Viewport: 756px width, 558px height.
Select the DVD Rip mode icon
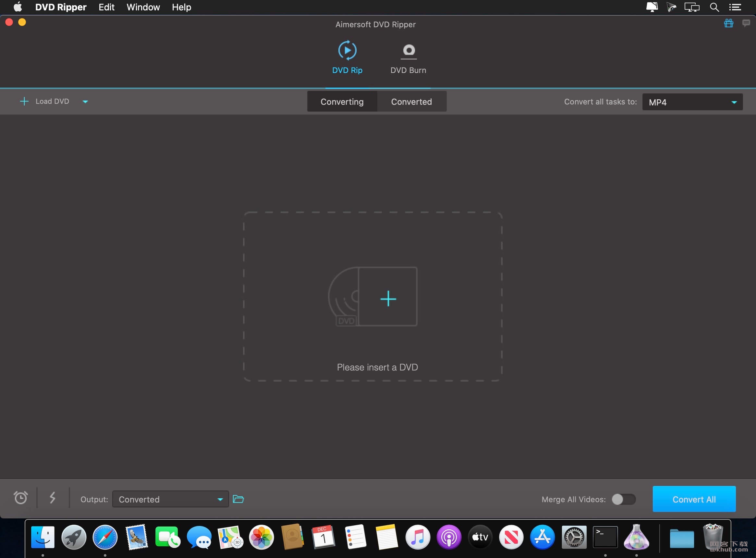click(347, 50)
